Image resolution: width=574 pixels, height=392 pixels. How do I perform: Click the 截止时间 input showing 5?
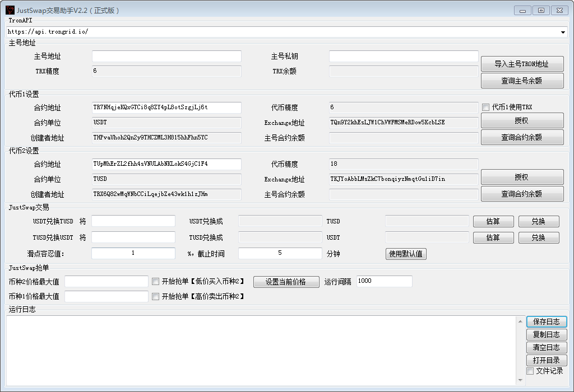pyautogui.click(x=280, y=254)
